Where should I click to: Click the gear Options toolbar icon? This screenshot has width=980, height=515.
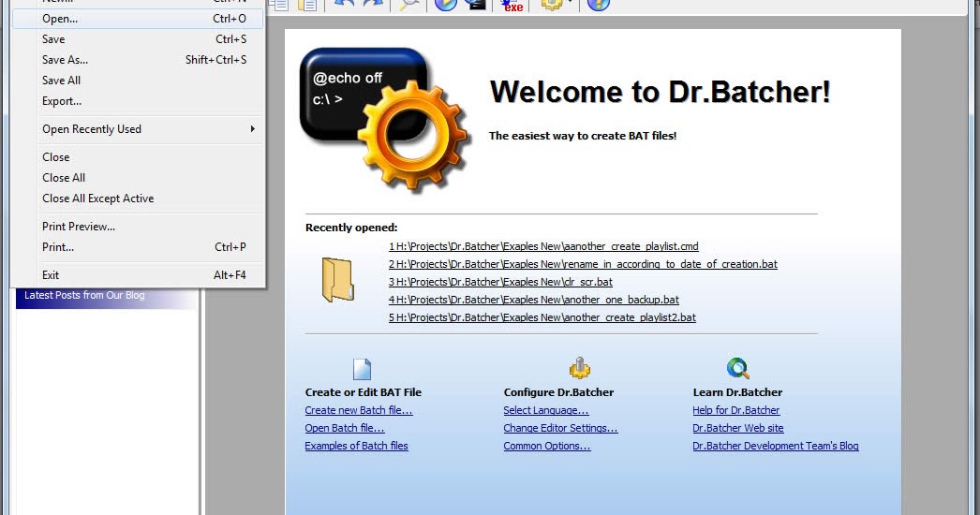pyautogui.click(x=551, y=5)
